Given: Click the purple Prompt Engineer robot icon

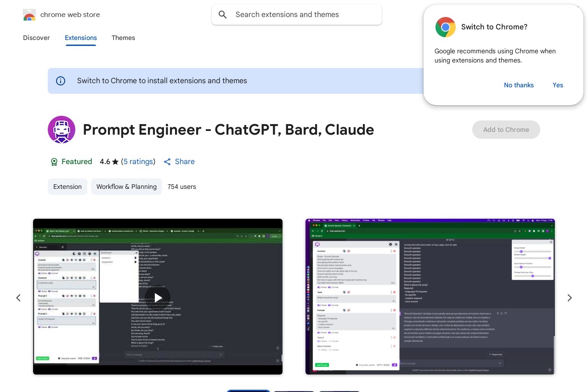Looking at the screenshot, I should pos(62,130).
